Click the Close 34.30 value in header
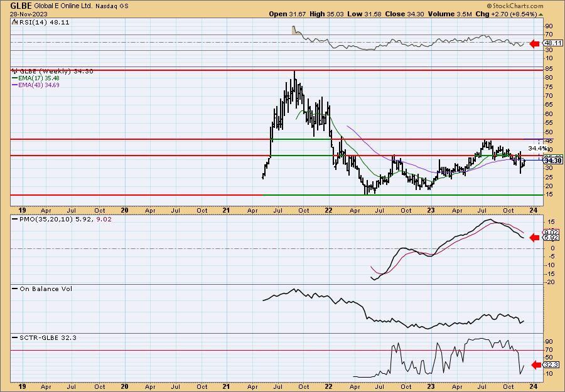This screenshot has height=392, width=565. coord(405,14)
